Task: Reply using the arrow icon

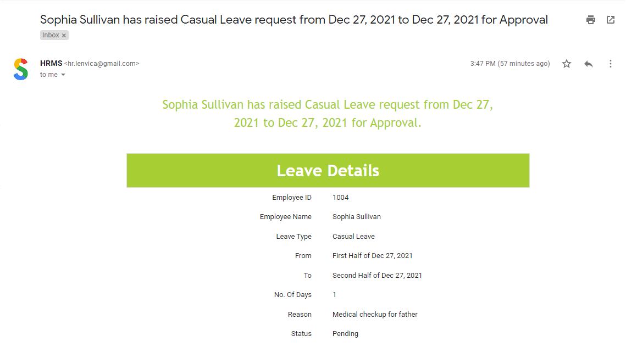Action: click(589, 64)
